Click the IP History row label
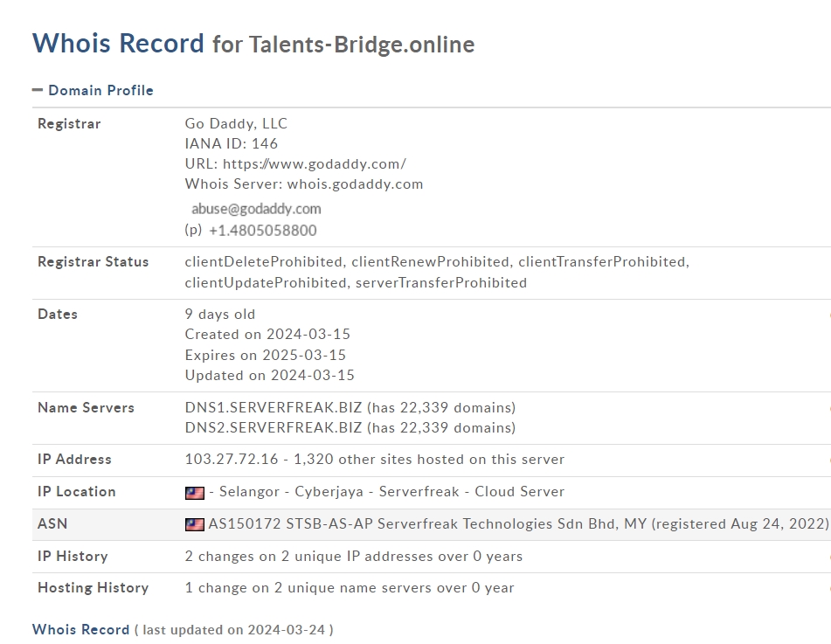The height and width of the screenshot is (644, 831). [x=73, y=556]
